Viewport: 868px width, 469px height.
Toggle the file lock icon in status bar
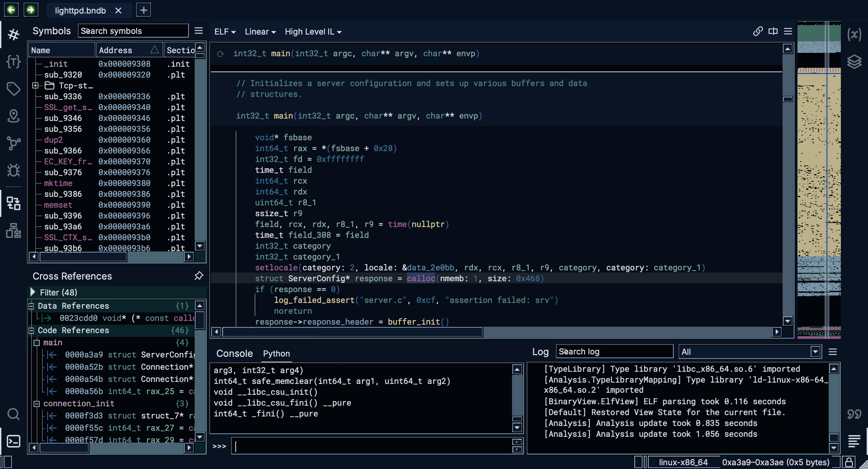[x=849, y=462]
